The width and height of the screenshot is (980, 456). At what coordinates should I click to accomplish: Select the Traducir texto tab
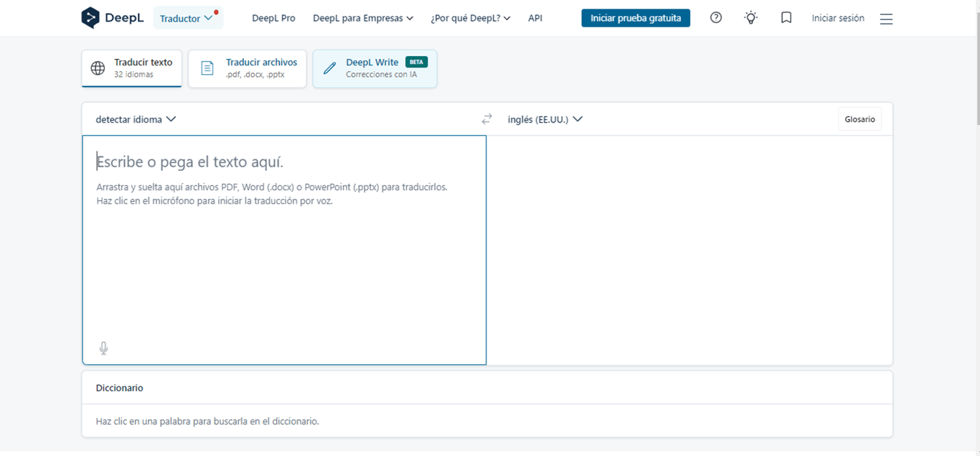132,68
